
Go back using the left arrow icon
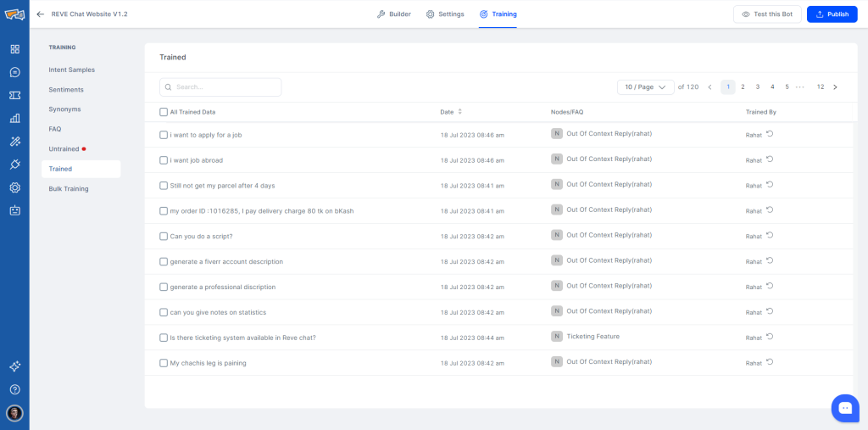point(40,14)
